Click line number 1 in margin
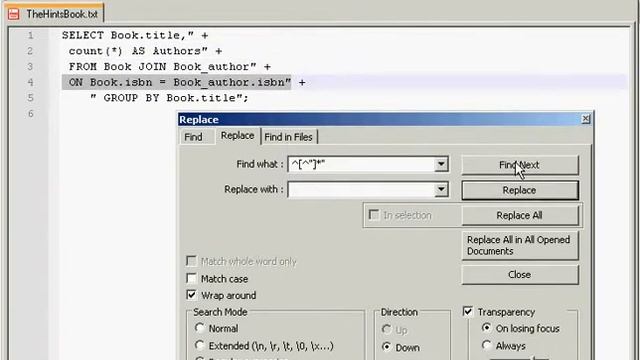Screen dimensions: 640x360 [x=31, y=36]
